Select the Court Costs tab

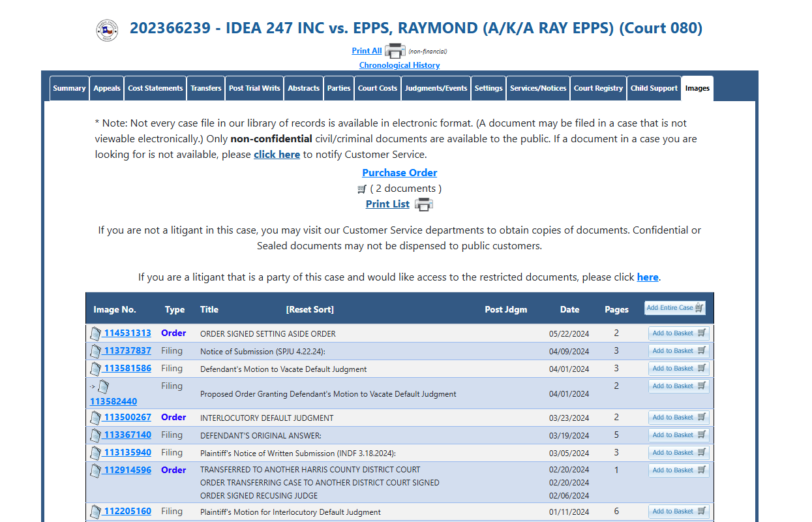coord(378,89)
